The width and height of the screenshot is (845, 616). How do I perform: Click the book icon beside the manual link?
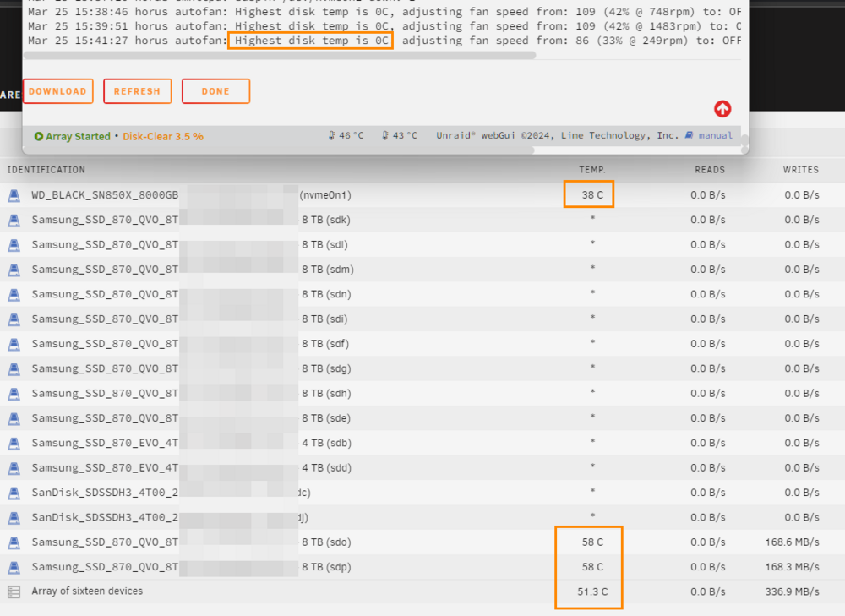tap(689, 135)
